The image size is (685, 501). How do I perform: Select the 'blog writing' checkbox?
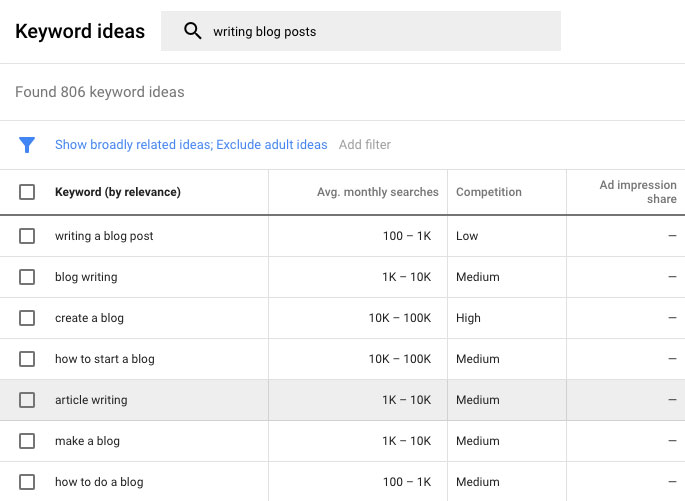[x=27, y=277]
